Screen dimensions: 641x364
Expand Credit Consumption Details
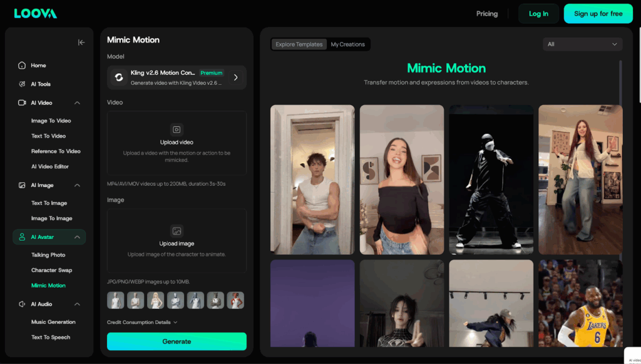142,323
